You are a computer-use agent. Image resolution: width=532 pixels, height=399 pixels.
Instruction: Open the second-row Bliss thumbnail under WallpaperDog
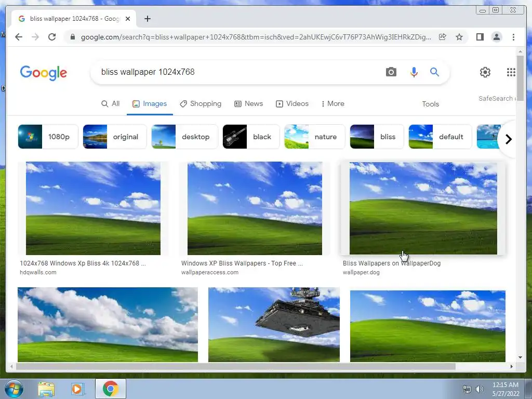click(428, 326)
